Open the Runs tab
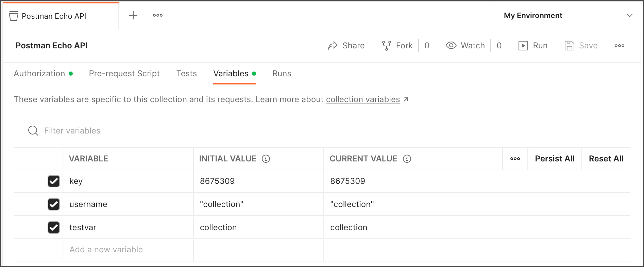 point(282,74)
